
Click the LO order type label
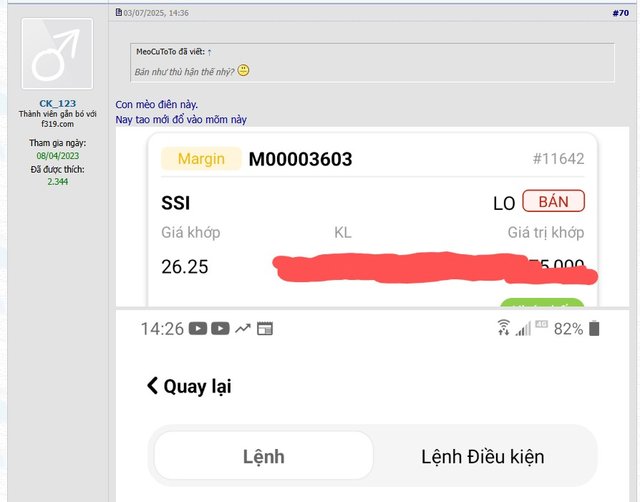pos(504,204)
